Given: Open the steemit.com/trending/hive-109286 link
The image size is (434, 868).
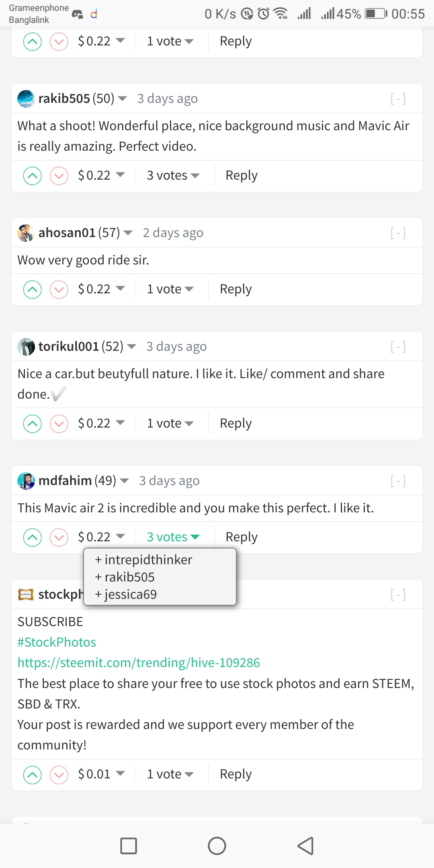Looking at the screenshot, I should tap(139, 663).
